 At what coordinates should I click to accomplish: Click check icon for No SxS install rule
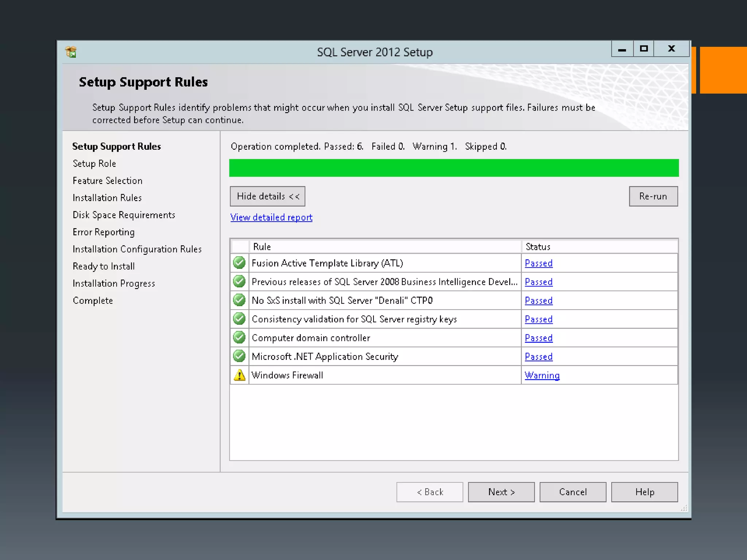pyautogui.click(x=239, y=300)
